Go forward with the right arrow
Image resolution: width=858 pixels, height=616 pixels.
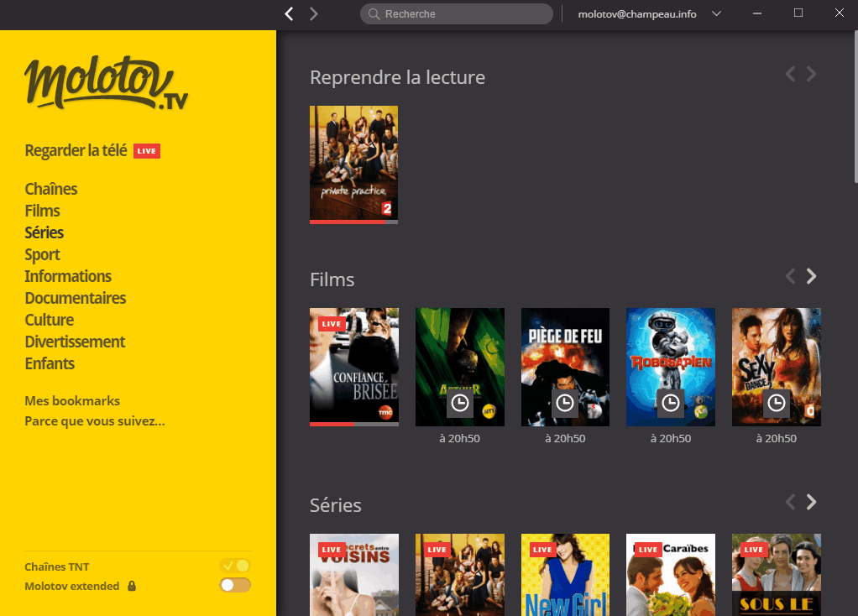click(x=313, y=13)
